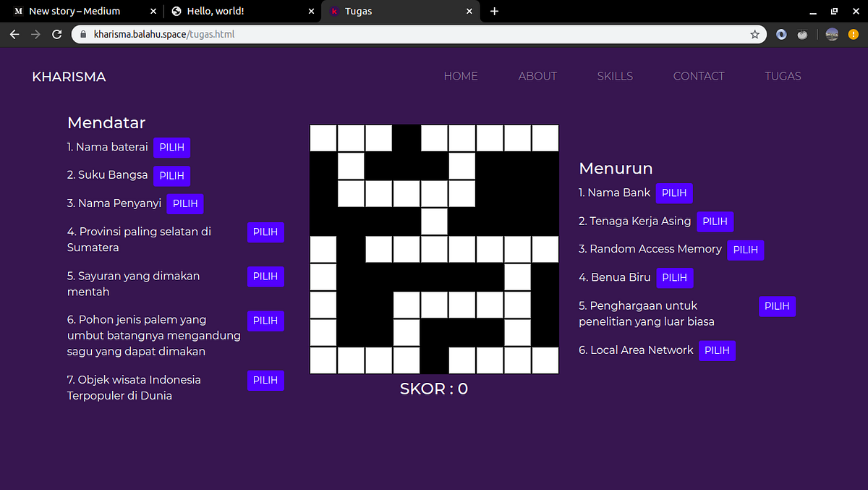Click the Medium favicon on the first tab
868x490 pixels.
click(17, 11)
